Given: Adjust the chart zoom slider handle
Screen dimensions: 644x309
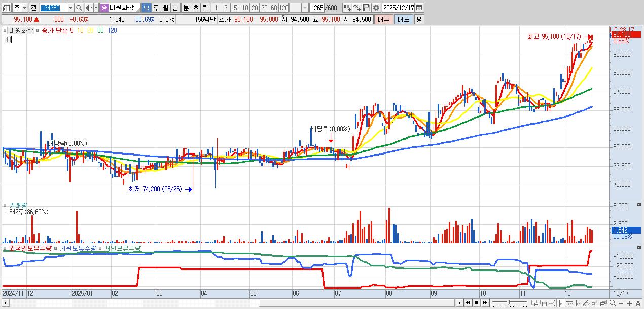Looking at the screenshot, I should [509, 302].
